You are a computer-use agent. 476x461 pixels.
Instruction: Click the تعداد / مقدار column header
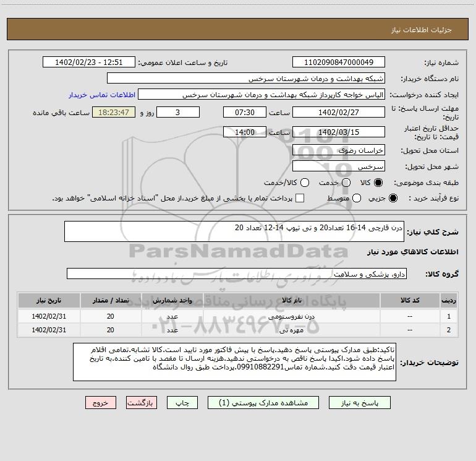click(x=111, y=300)
